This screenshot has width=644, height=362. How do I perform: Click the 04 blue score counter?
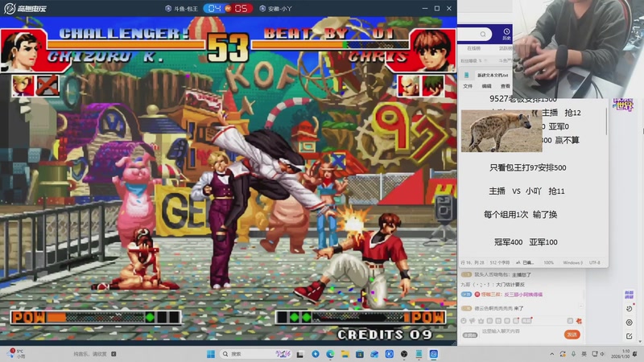214,8
